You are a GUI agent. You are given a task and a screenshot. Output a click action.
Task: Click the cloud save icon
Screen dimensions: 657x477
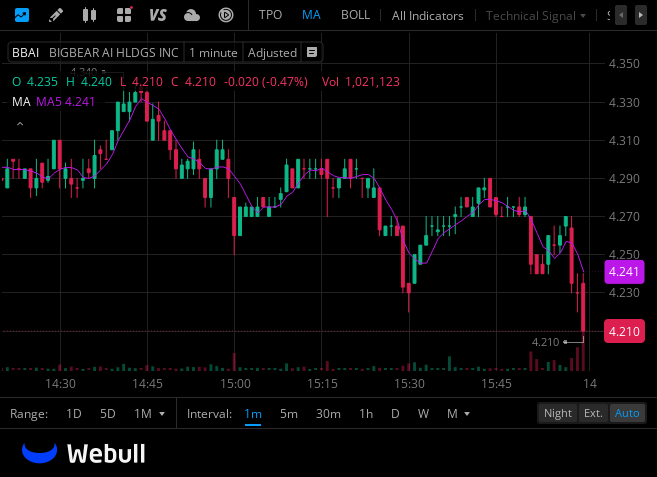pyautogui.click(x=192, y=16)
